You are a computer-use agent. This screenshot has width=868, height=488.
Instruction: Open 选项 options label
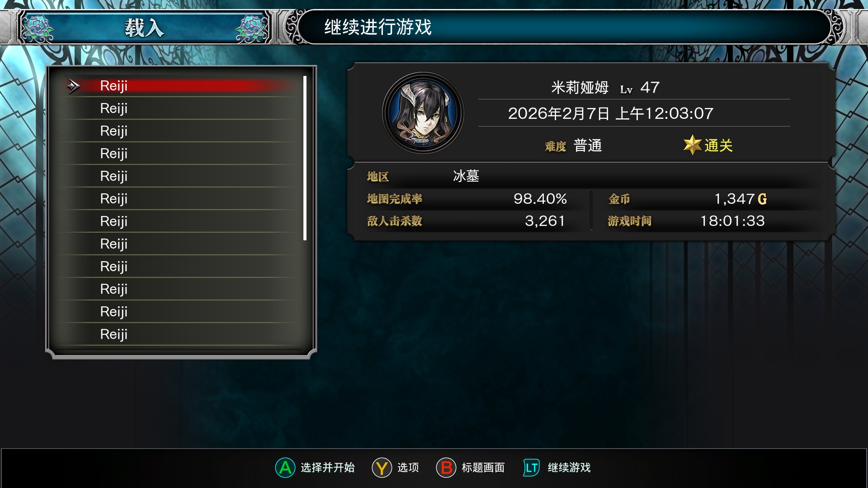(408, 468)
